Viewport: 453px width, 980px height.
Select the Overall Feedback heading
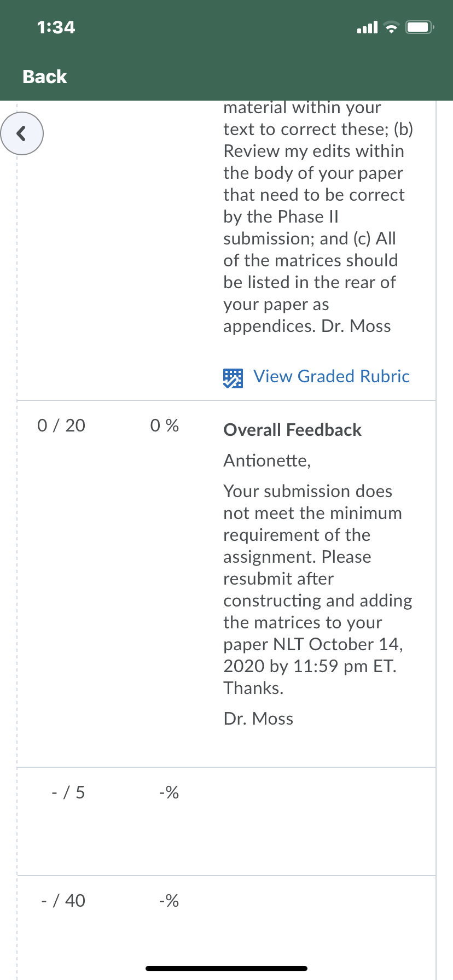click(292, 430)
